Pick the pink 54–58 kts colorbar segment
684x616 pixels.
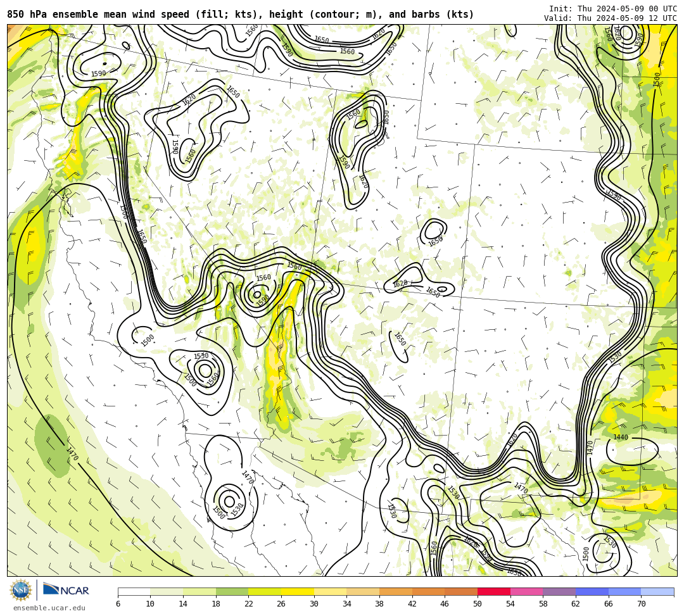click(526, 591)
